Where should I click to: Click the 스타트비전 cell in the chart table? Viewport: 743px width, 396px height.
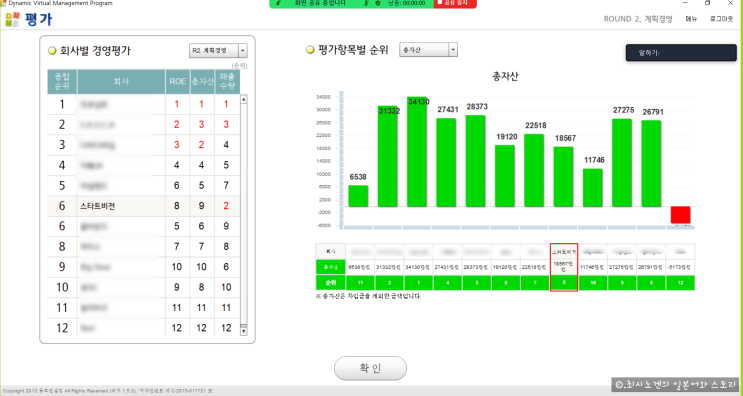564,252
